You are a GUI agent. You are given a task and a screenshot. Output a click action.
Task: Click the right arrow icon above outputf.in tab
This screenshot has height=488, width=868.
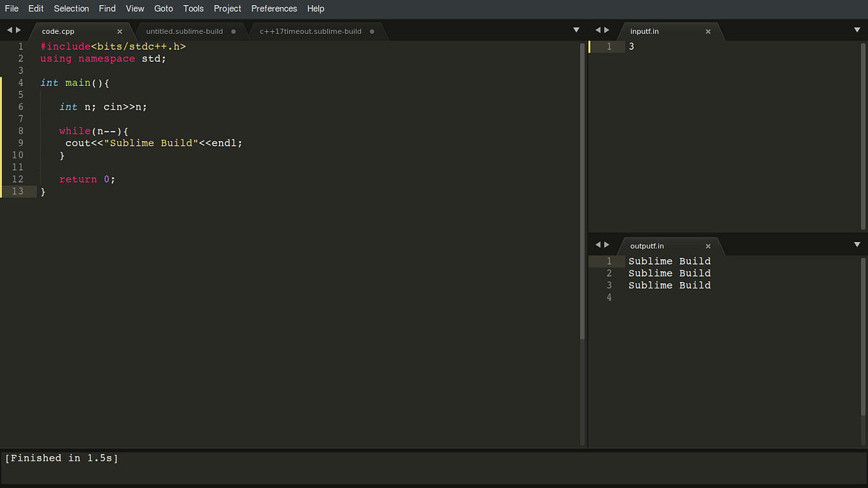pyautogui.click(x=606, y=244)
